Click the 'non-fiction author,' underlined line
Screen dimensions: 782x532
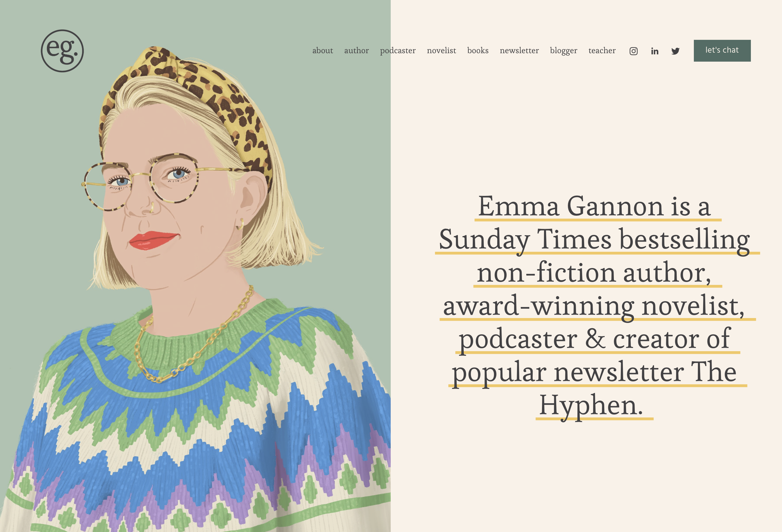coord(594,273)
